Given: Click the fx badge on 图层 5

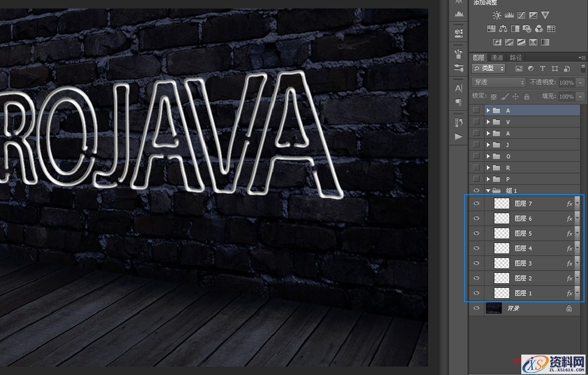Looking at the screenshot, I should (x=570, y=234).
